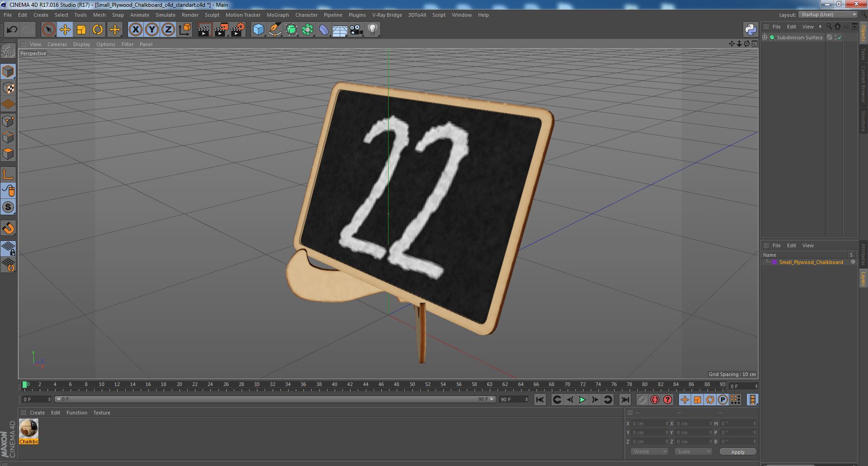The height and width of the screenshot is (466, 868).
Task: Click the preview range slider bar
Action: click(275, 400)
